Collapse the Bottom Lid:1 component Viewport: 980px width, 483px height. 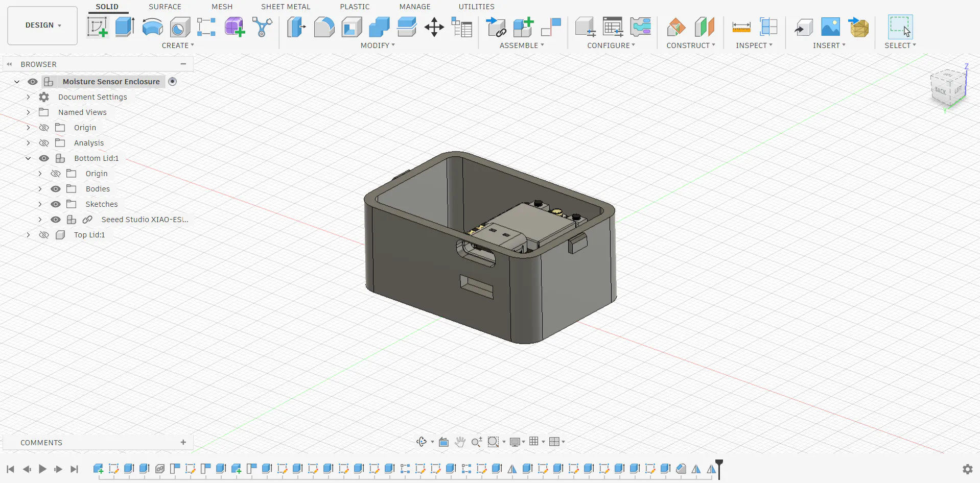(28, 158)
